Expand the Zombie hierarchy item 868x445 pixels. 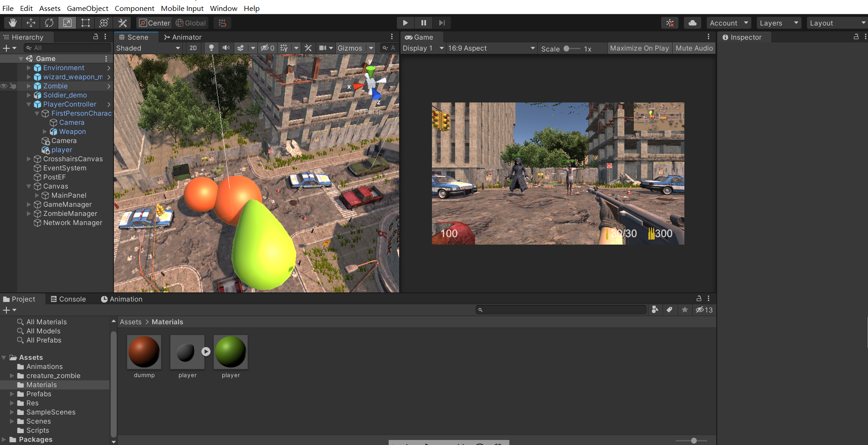click(29, 86)
